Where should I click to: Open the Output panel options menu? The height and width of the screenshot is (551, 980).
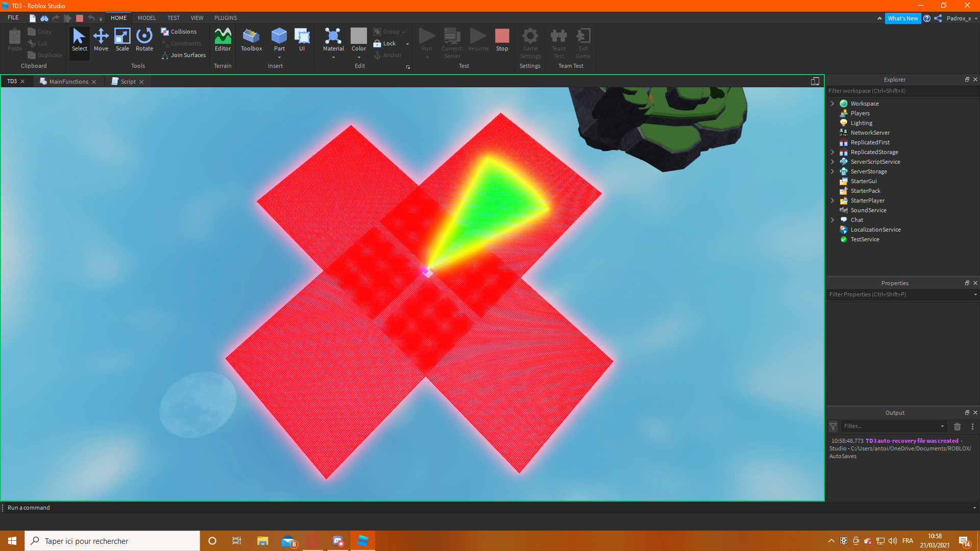click(x=972, y=427)
